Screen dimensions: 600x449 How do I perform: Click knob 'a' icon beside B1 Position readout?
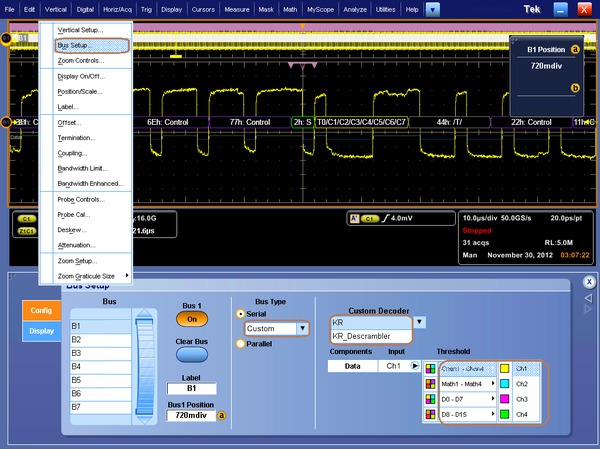[575, 49]
